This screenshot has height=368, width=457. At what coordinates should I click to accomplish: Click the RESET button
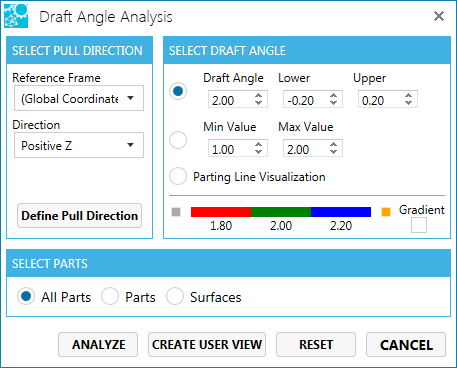click(x=316, y=344)
